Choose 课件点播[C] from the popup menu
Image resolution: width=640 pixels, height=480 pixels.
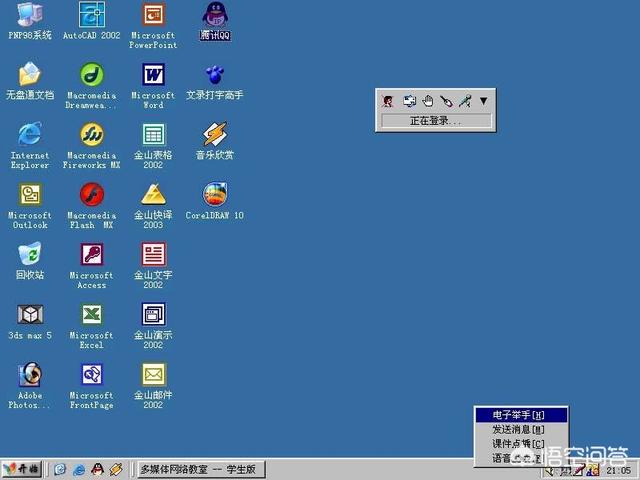tap(521, 444)
